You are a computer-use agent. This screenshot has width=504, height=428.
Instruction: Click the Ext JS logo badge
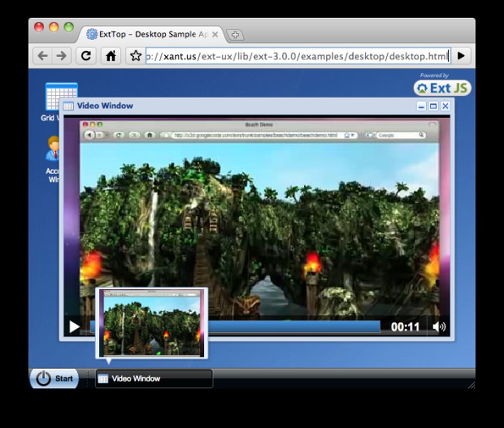coord(443,88)
